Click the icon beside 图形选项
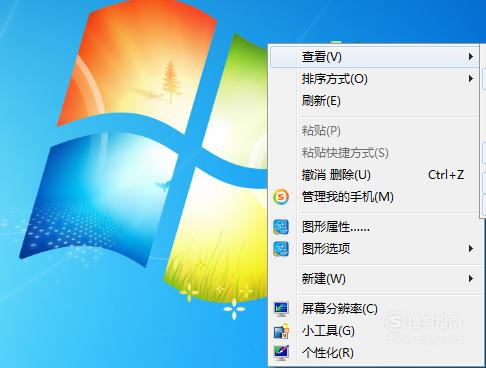 tap(281, 249)
